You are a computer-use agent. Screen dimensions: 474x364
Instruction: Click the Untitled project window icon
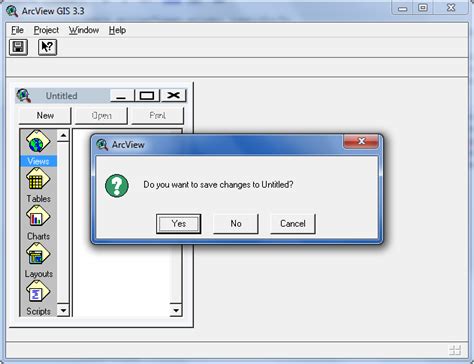(x=23, y=96)
